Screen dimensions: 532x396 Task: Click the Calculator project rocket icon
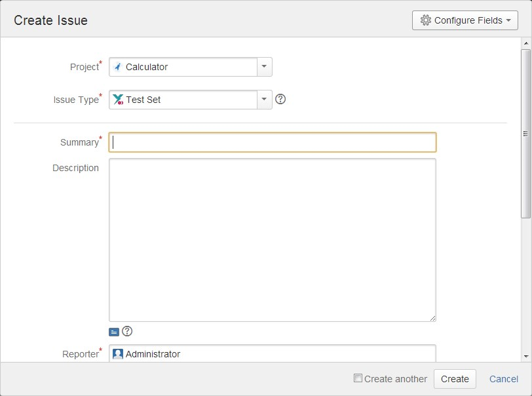click(117, 67)
